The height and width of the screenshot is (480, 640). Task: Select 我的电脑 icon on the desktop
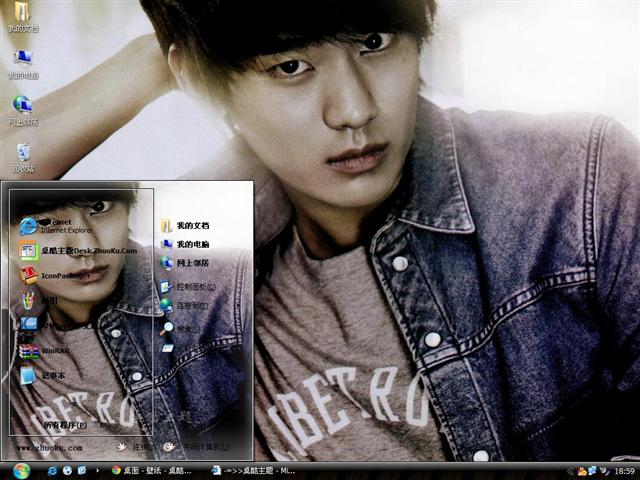point(23,64)
